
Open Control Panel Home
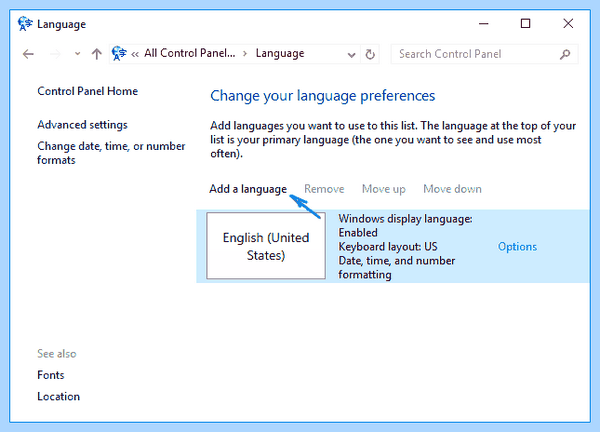point(87,91)
